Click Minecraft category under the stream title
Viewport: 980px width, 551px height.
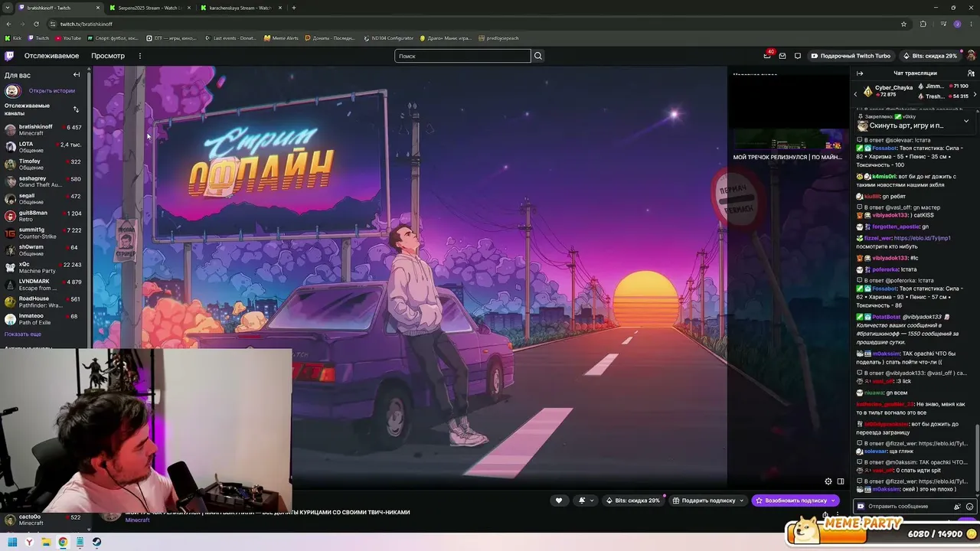click(x=138, y=520)
